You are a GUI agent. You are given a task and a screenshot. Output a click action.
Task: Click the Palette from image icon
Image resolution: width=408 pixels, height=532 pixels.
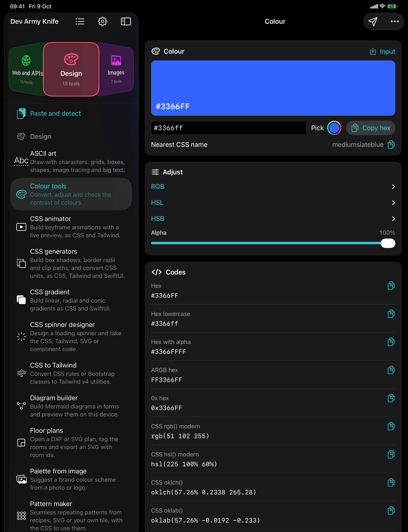[21, 479]
